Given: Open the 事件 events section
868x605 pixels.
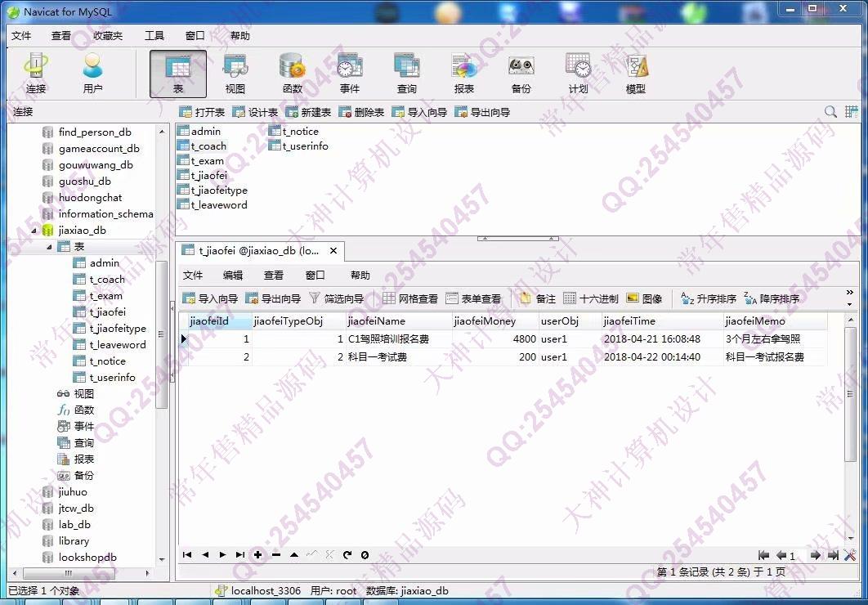Looking at the screenshot, I should 350,74.
